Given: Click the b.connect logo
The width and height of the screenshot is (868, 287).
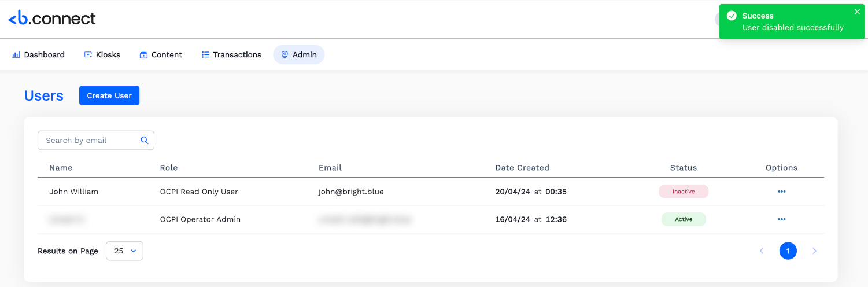Looking at the screenshot, I should pyautogui.click(x=52, y=19).
